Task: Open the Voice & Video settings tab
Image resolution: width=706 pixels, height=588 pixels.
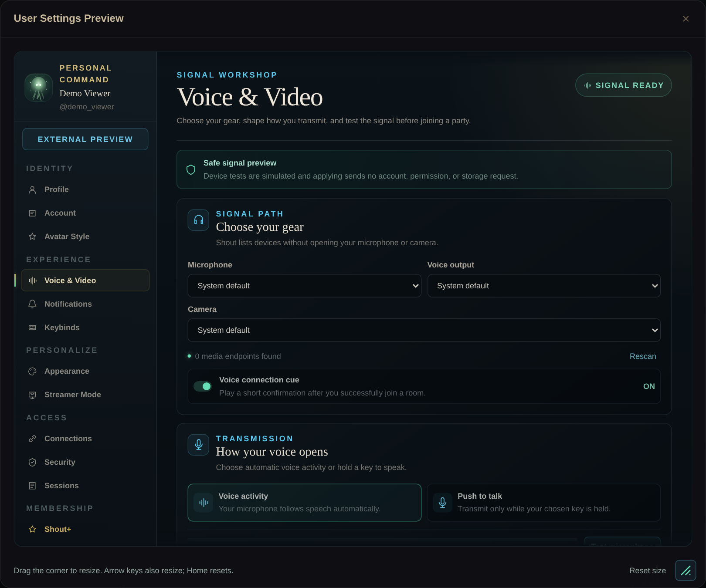Action: (85, 280)
